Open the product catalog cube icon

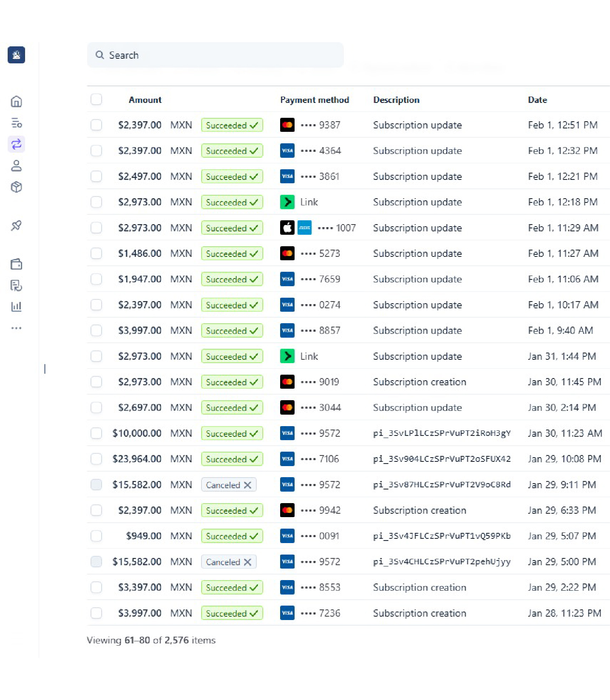tap(16, 187)
